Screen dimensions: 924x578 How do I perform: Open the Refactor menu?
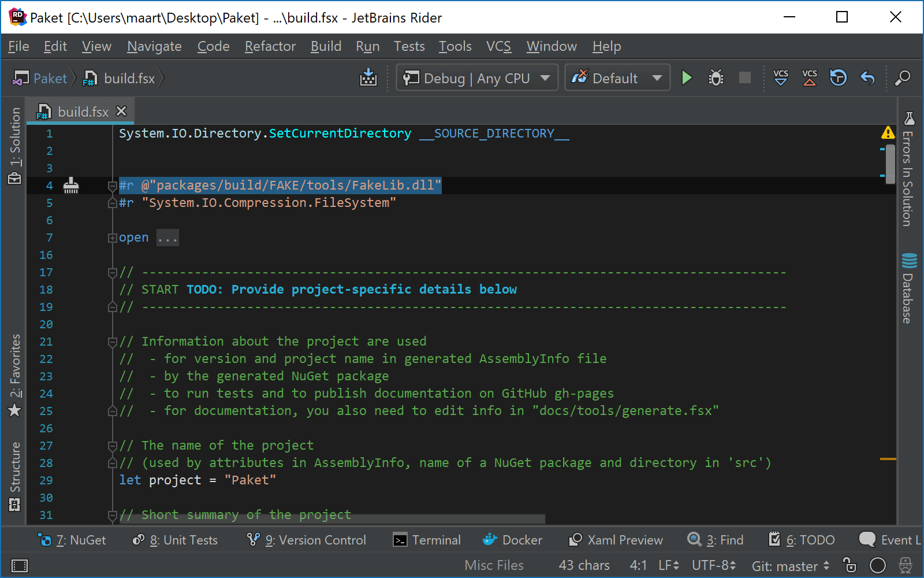point(270,46)
